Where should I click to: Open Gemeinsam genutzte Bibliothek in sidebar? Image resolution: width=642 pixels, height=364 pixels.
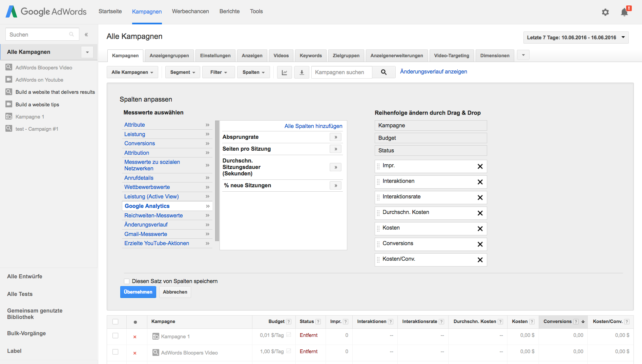tap(35, 314)
